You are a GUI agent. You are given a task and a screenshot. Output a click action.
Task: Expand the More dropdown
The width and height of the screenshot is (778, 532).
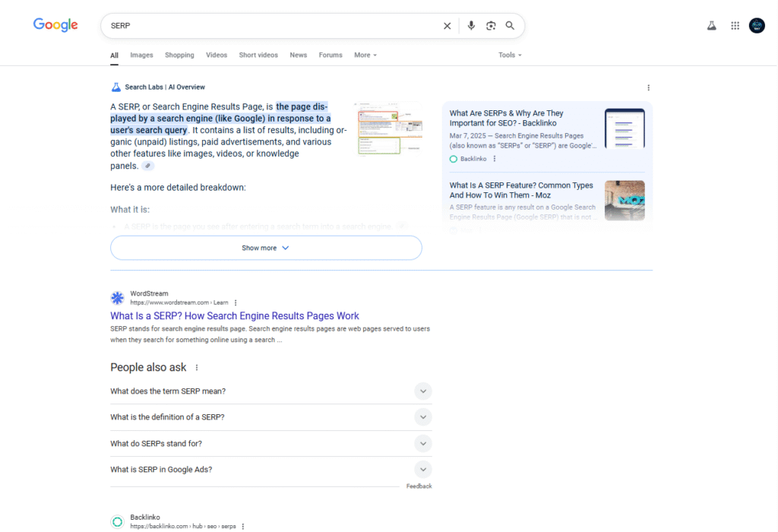(365, 55)
